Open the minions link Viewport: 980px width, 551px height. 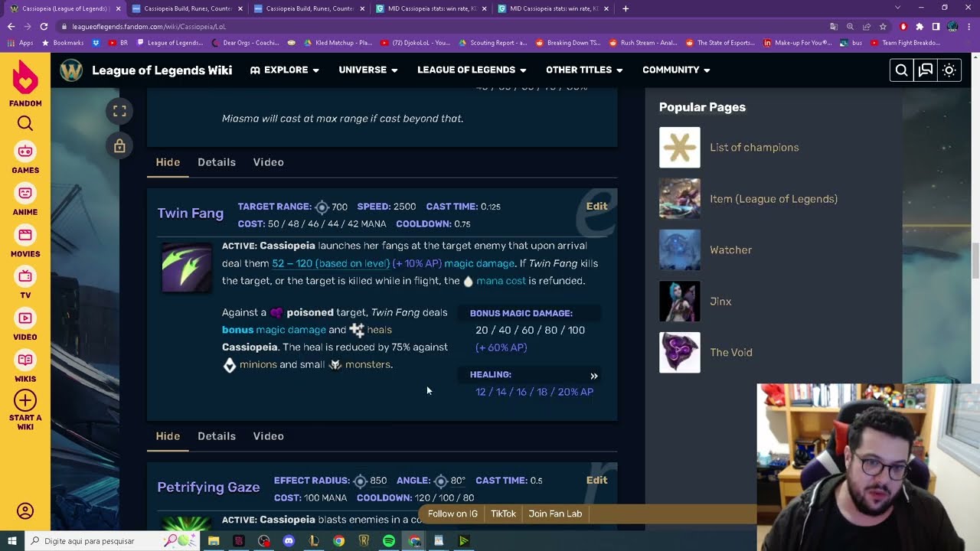[258, 364]
